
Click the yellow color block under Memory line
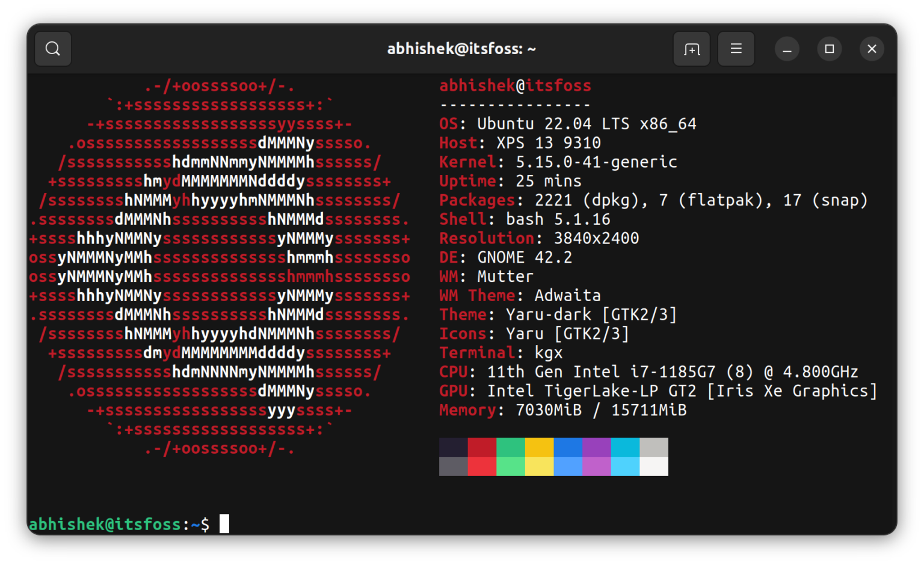(x=539, y=448)
